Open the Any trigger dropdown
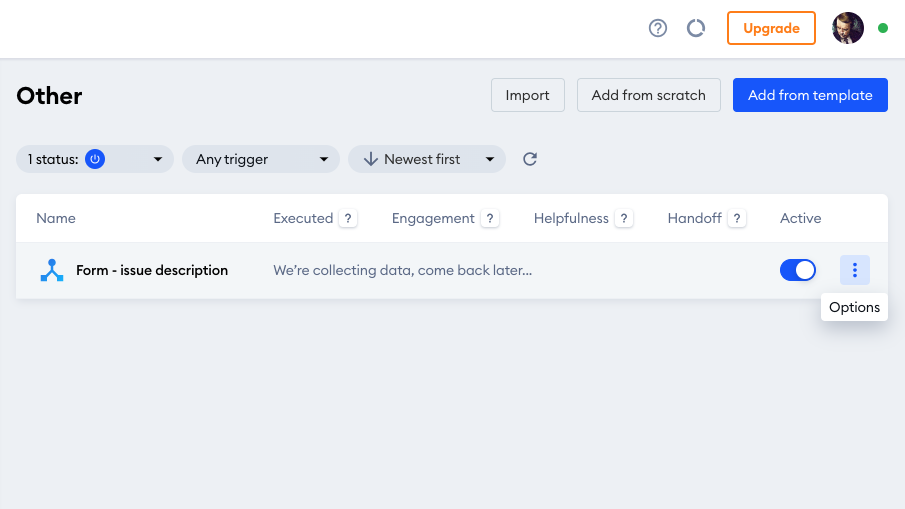 pyautogui.click(x=261, y=159)
